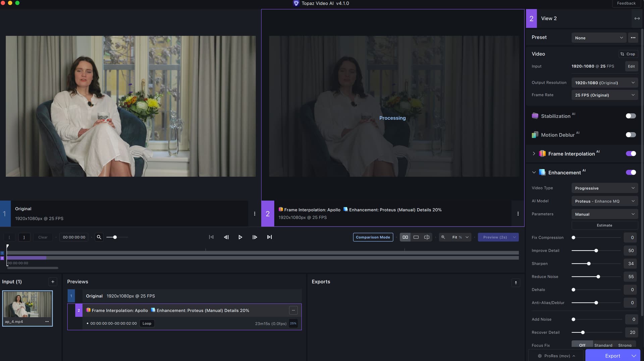Click the swap views arrow icon
This screenshot has width=644, height=361.
point(637,18)
